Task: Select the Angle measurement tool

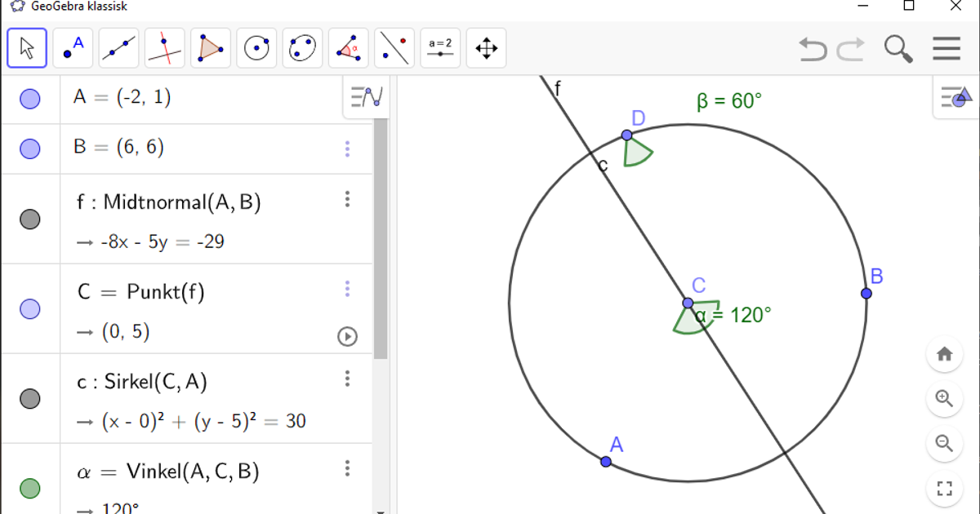Action: [x=347, y=47]
